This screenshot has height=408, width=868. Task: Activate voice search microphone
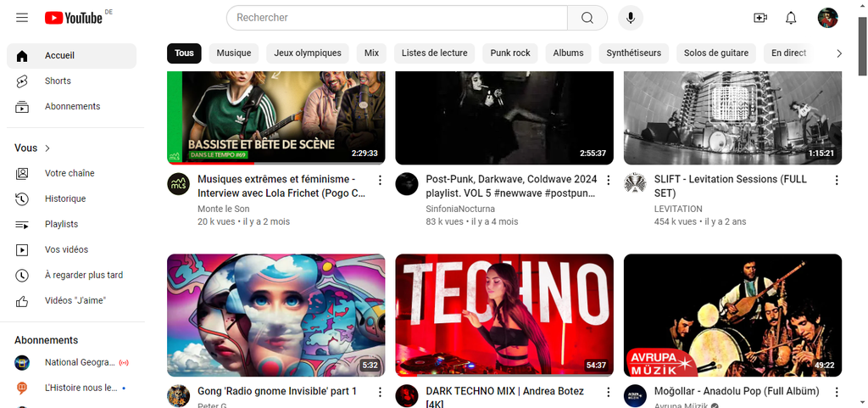click(630, 18)
